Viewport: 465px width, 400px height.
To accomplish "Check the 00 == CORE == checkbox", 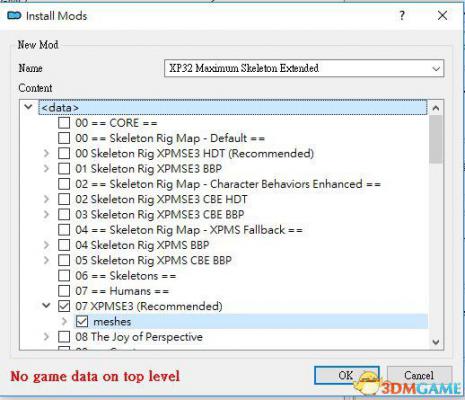I will pos(64,123).
